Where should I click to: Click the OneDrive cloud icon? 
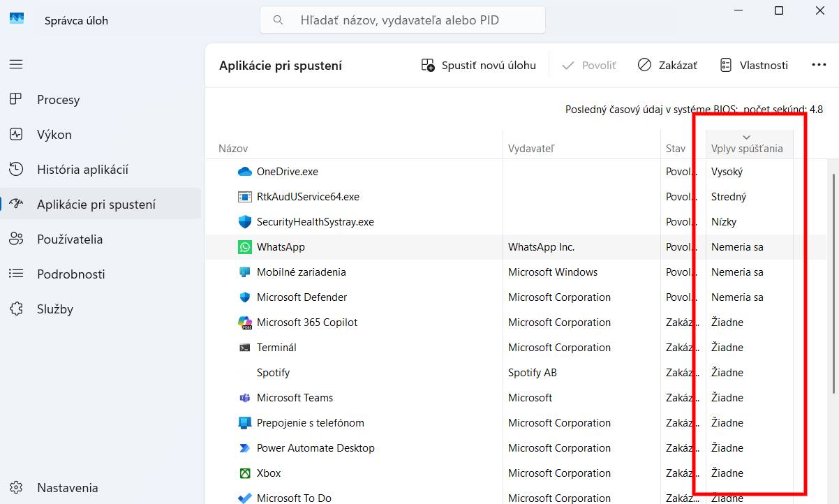(x=244, y=171)
